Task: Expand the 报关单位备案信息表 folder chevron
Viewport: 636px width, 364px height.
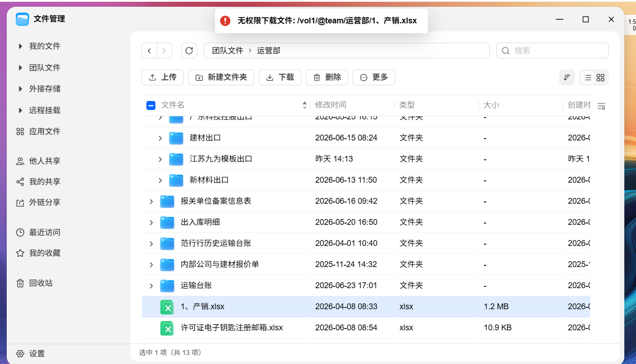Action: pyautogui.click(x=151, y=202)
